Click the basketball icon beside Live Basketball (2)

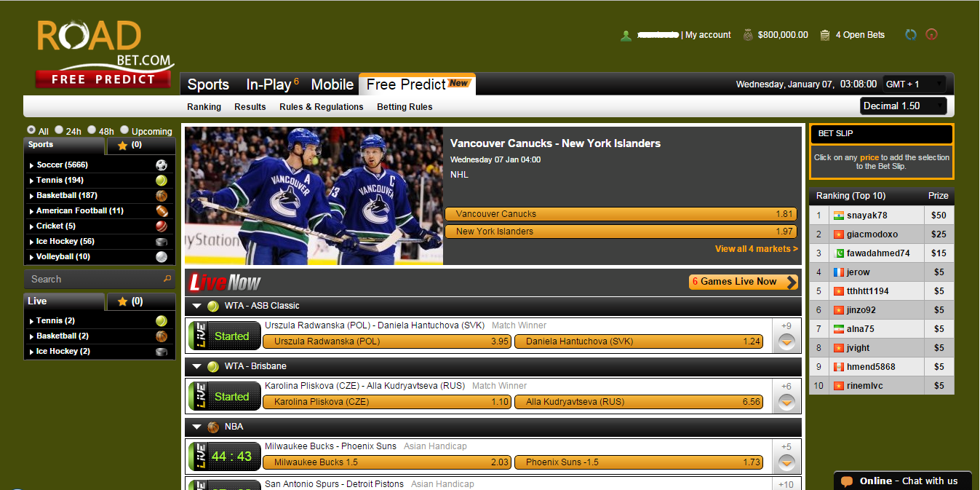(162, 336)
